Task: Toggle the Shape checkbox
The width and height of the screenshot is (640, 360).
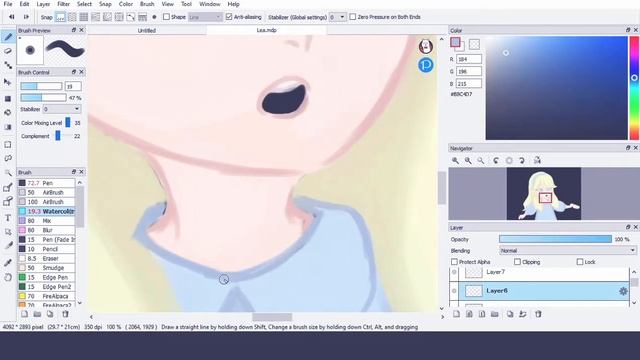Action: click(166, 17)
